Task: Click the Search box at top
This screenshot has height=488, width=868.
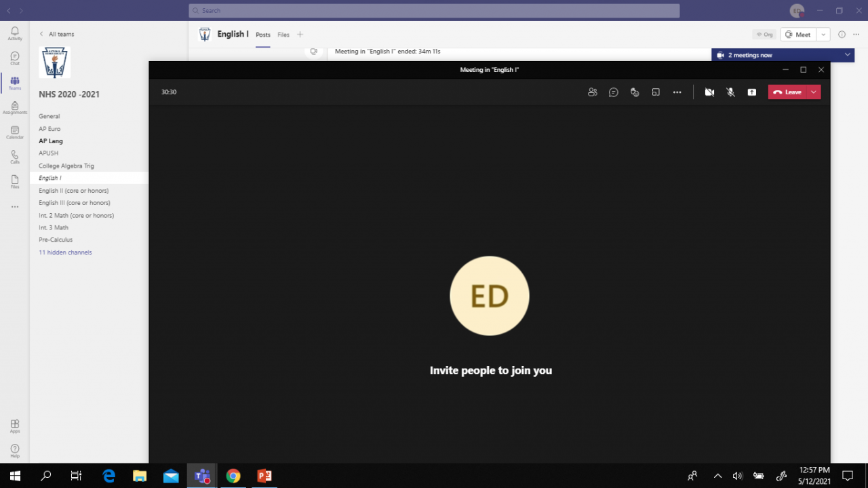Action: (434, 11)
